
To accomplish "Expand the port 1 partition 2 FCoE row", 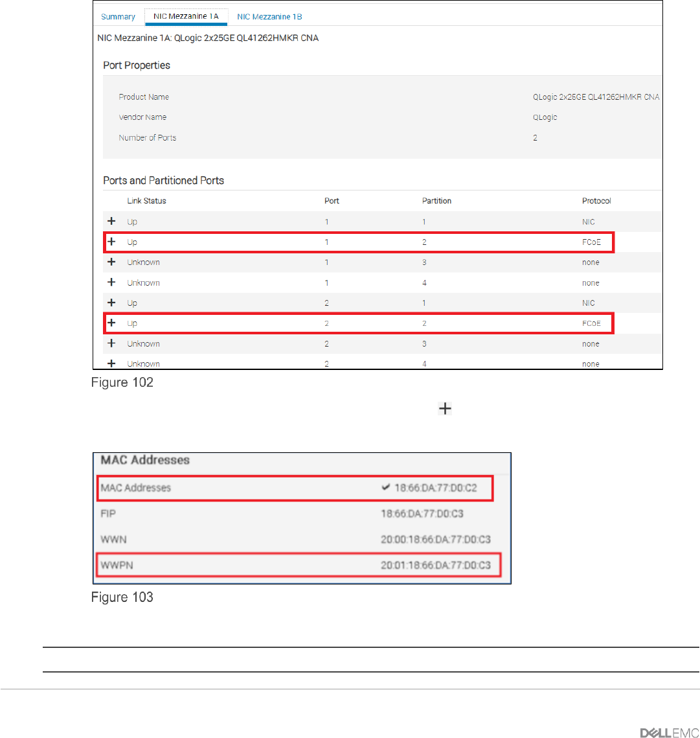I will pyautogui.click(x=111, y=242).
